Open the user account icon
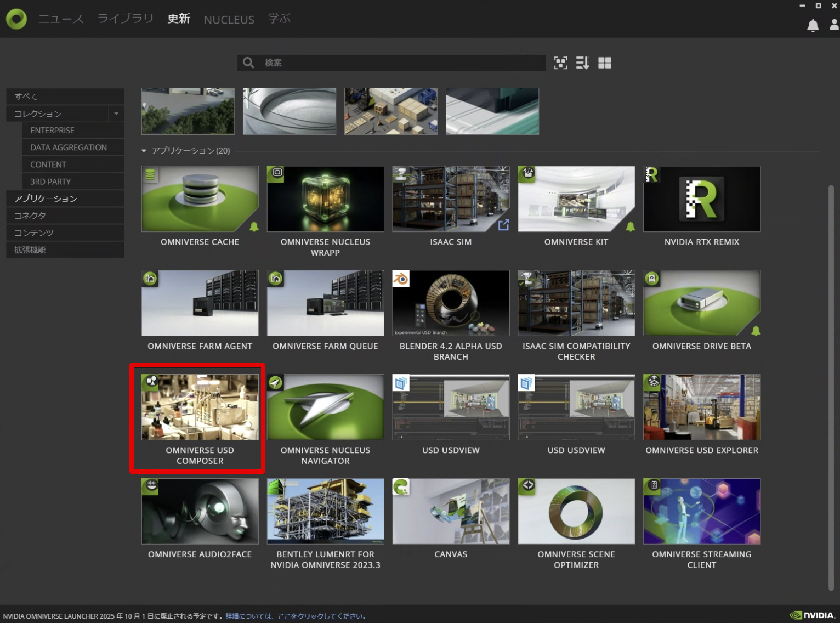Image resolution: width=840 pixels, height=623 pixels. (x=834, y=25)
